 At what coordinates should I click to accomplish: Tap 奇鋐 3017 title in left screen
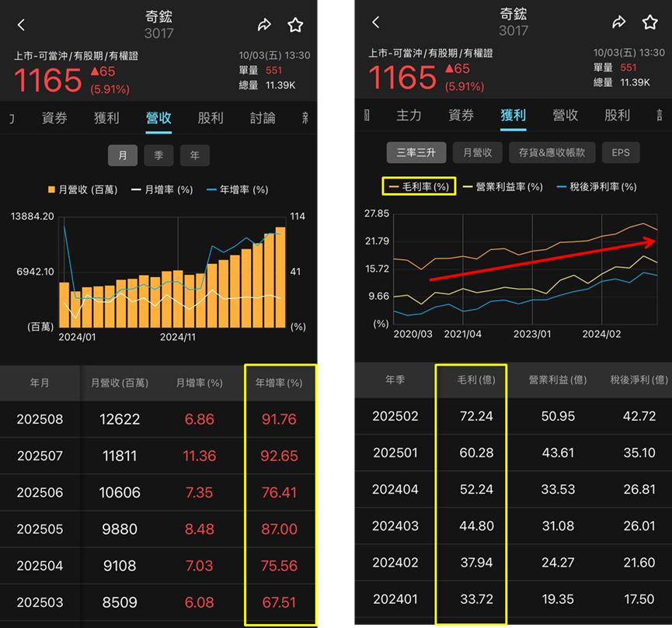pos(158,25)
